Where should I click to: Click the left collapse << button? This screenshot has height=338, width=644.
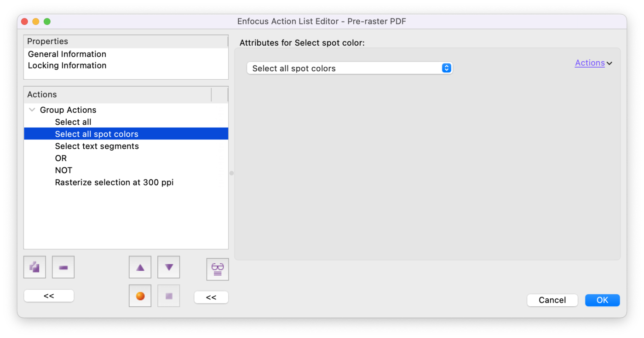[x=49, y=296]
